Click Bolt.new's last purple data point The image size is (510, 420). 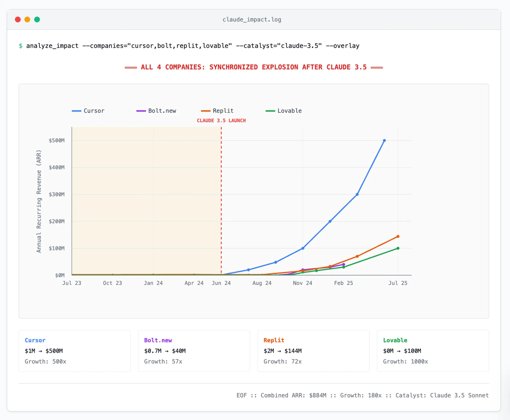[x=344, y=264]
